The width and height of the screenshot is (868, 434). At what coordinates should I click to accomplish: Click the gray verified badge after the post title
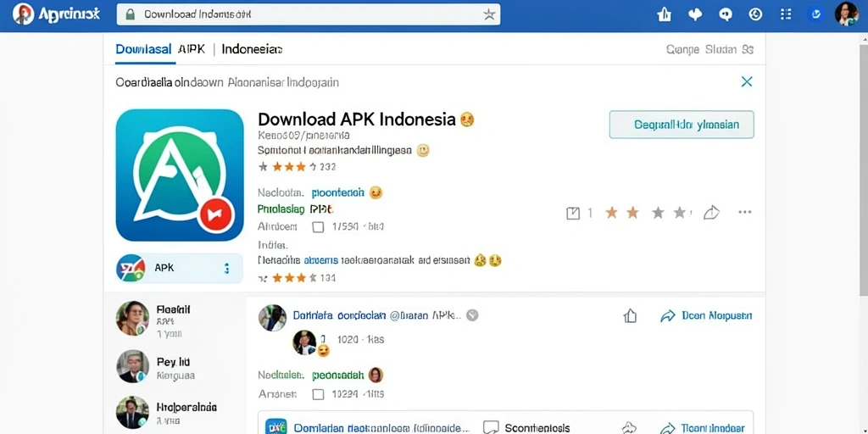point(472,315)
